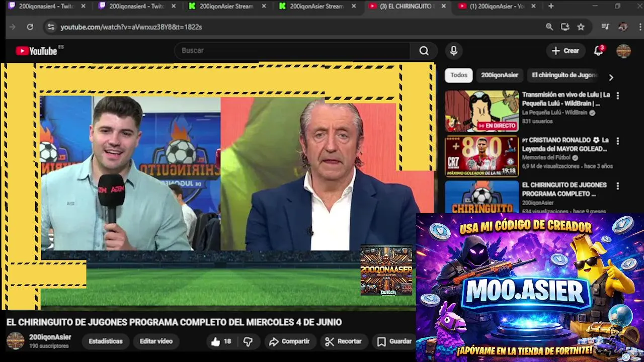Open the Lulu live stream thumbnail

481,111
